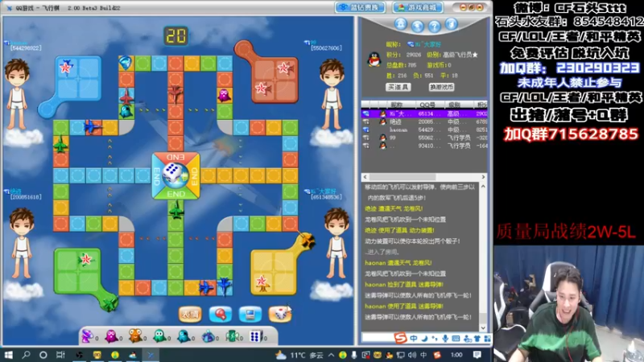
Task: Select the green winged canister item
Action: click(232, 336)
